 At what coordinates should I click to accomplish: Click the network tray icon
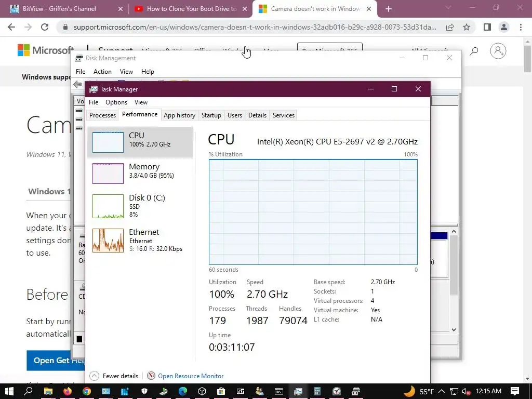click(x=454, y=391)
